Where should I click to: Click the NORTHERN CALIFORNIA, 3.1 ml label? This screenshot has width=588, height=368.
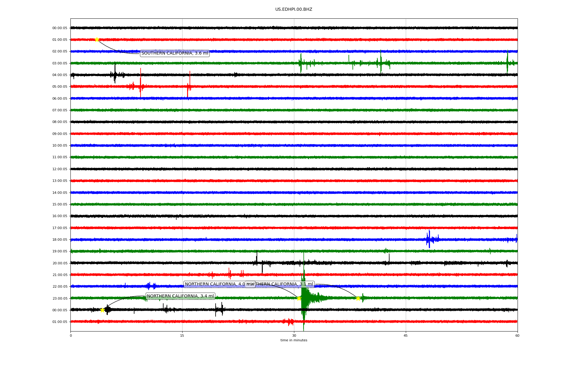pyautogui.click(x=285, y=284)
